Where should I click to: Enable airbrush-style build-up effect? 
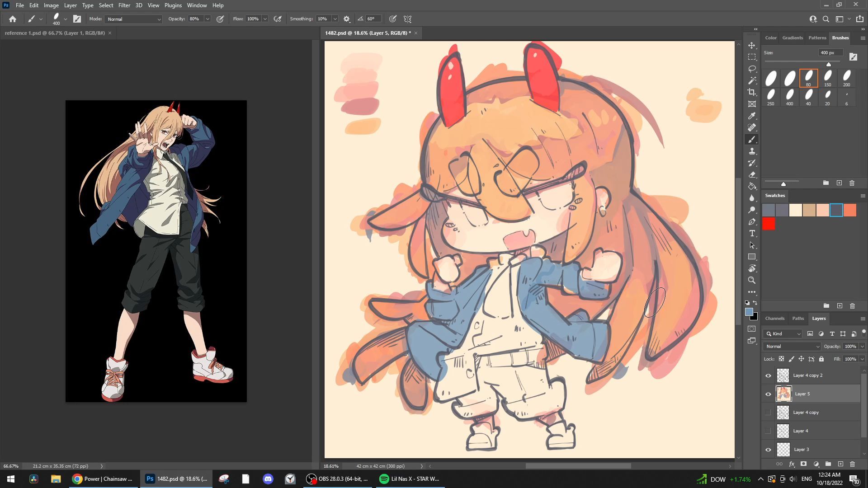click(278, 19)
